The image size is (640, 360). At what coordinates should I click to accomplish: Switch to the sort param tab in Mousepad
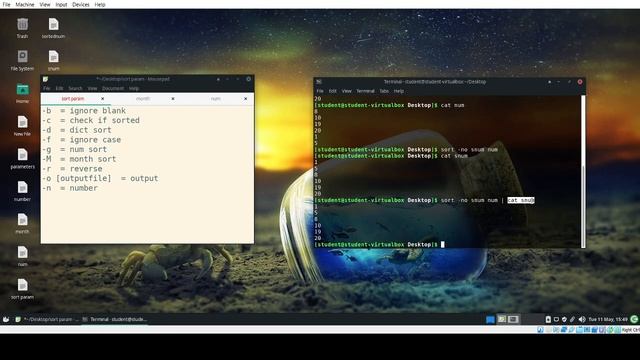[x=73, y=99]
